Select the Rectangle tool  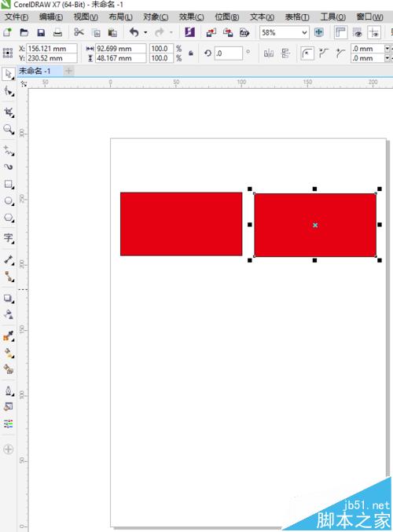pyautogui.click(x=9, y=184)
